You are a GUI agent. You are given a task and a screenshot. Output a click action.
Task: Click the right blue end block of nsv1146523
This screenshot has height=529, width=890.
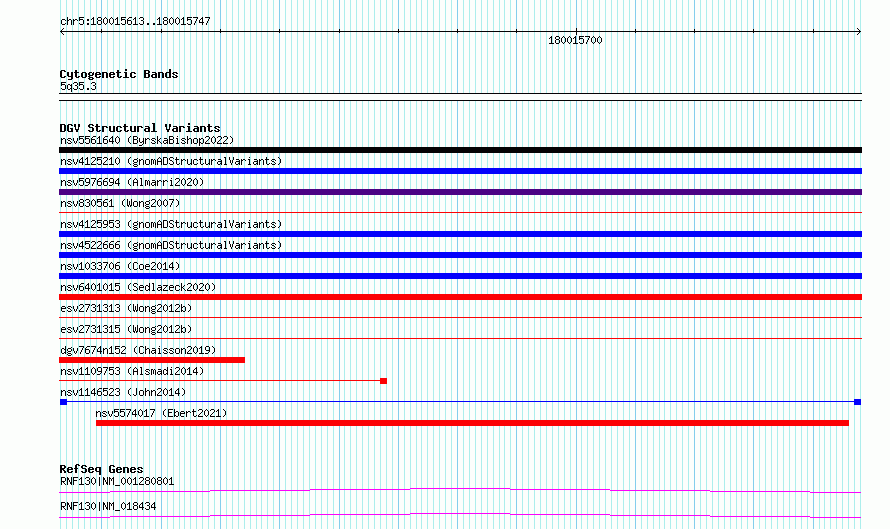pyautogui.click(x=858, y=402)
